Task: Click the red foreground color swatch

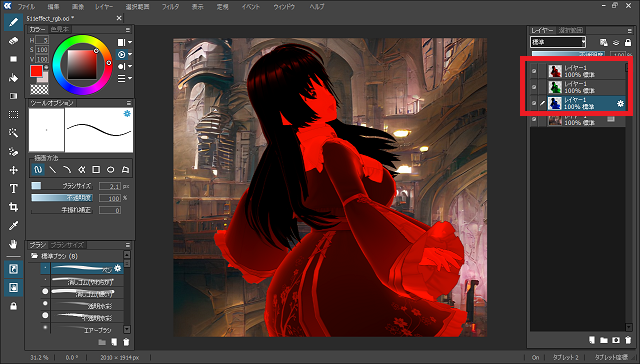Action: 36,71
